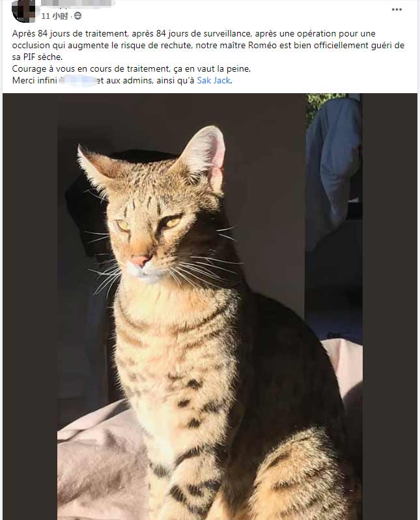Open the three-dot post options menu
Screen dimensions: 420x520
[397, 10]
